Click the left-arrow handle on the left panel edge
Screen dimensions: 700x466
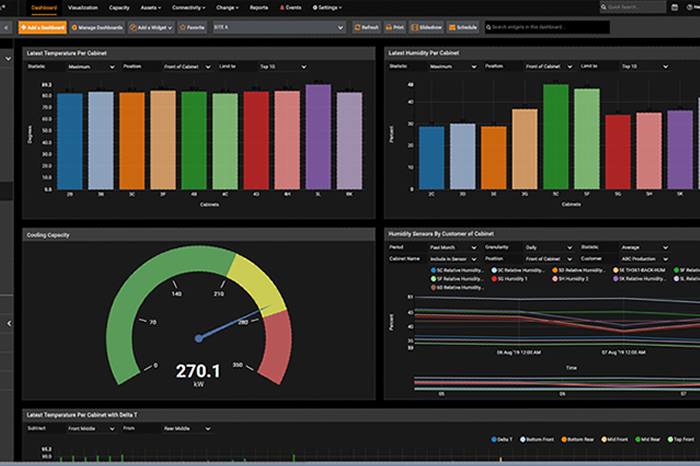[9, 324]
